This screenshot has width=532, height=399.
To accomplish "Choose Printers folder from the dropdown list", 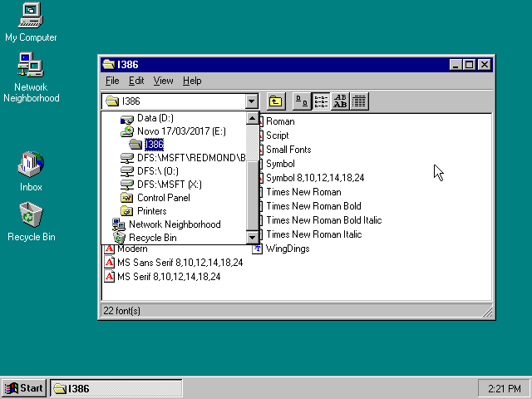I will 151,211.
